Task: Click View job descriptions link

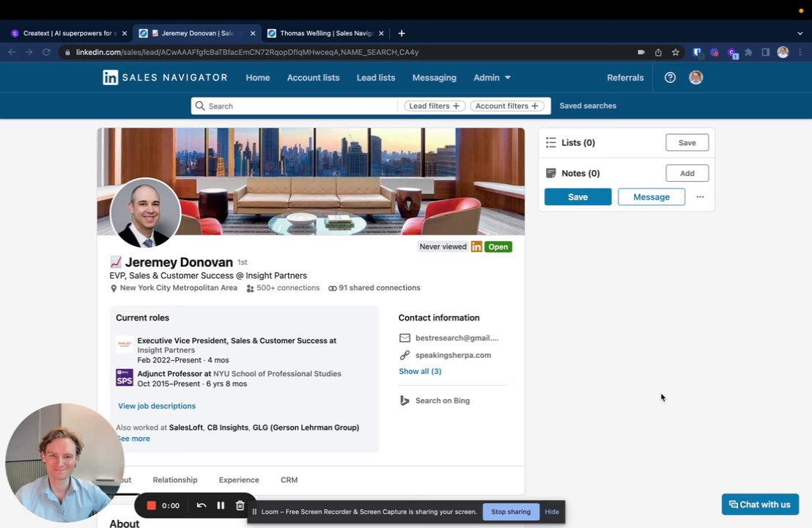Action: 156,406
